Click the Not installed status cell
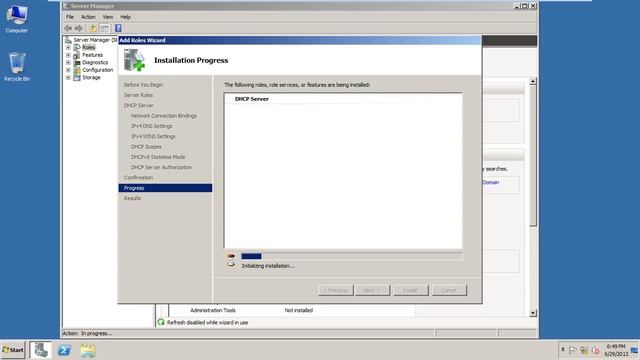640x360 pixels. pyautogui.click(x=299, y=310)
